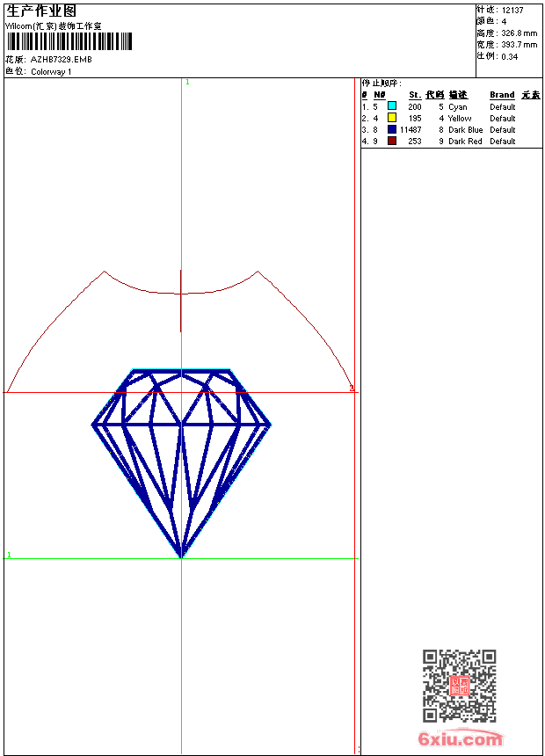Choose the Dark Red color swatch
The image size is (545, 756).
coord(392,141)
